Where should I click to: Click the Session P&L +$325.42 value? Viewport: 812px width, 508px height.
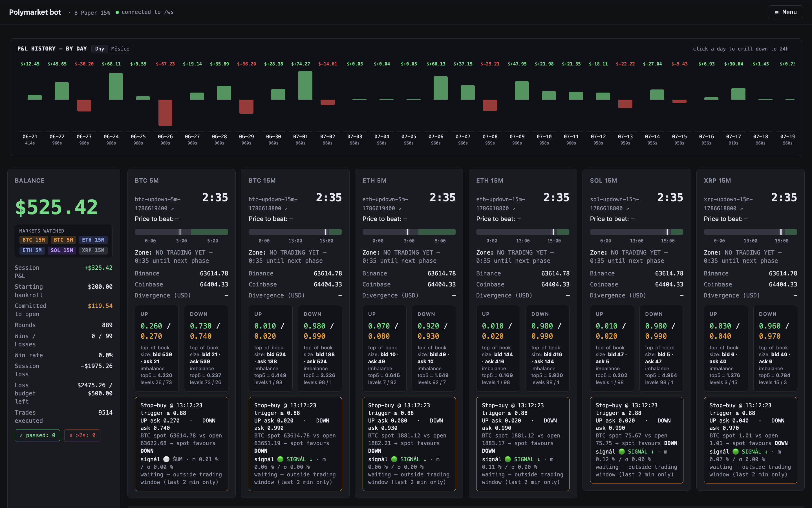click(98, 268)
